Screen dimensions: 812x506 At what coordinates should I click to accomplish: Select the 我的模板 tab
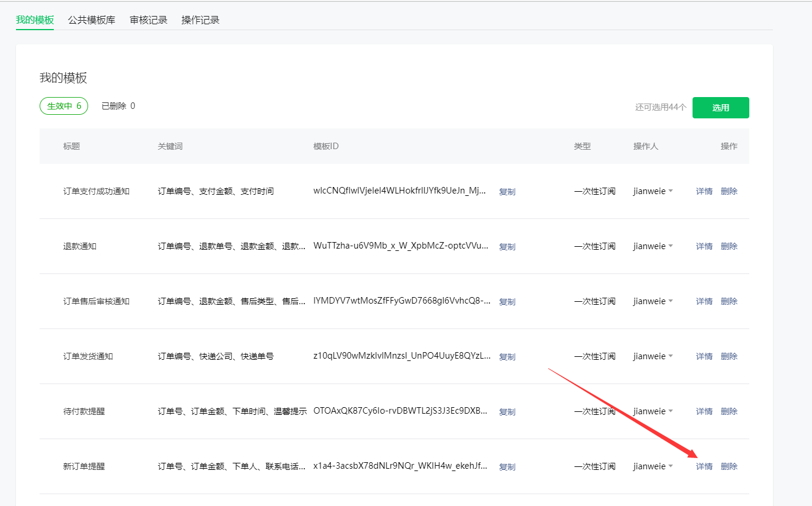35,20
